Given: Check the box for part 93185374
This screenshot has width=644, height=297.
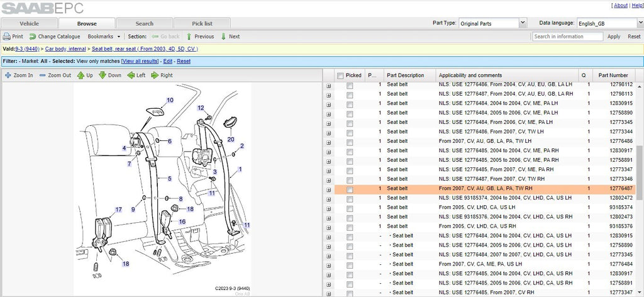Looking at the screenshot, I should click(350, 209).
